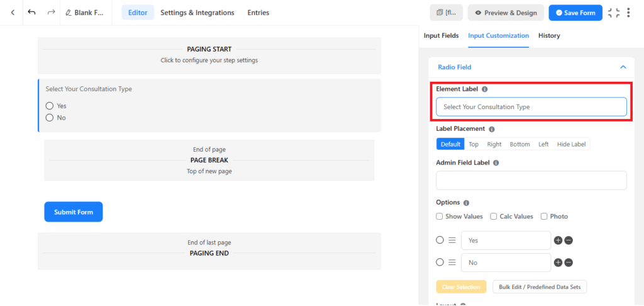Click the PAGE BREAK block
Image resolution: width=644 pixels, height=306 pixels.
(209, 161)
